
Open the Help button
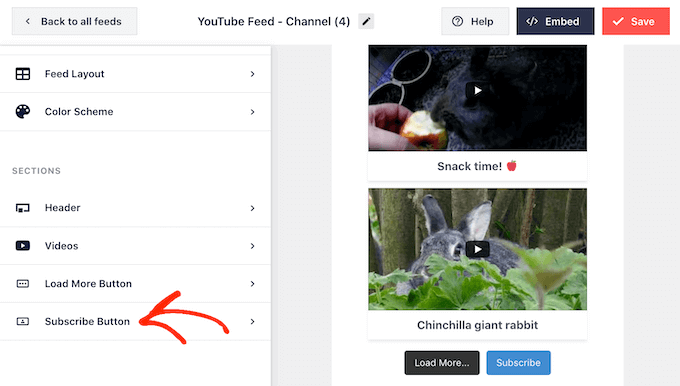pyautogui.click(x=475, y=21)
